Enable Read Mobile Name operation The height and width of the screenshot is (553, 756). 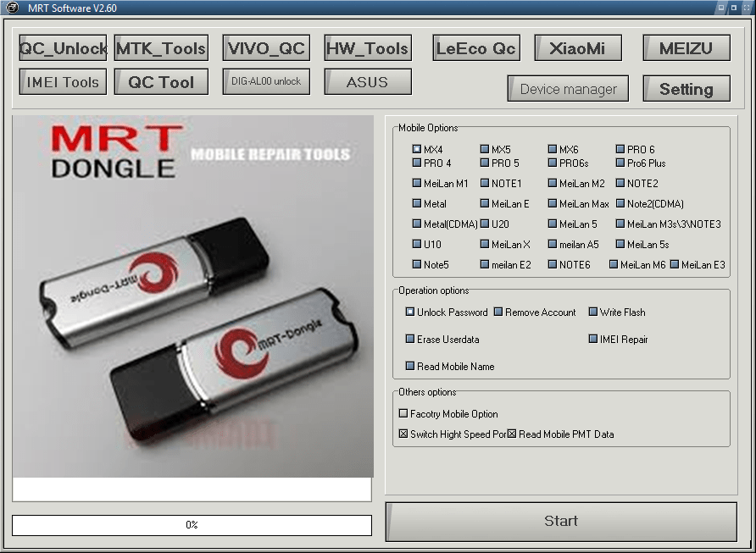(x=410, y=366)
